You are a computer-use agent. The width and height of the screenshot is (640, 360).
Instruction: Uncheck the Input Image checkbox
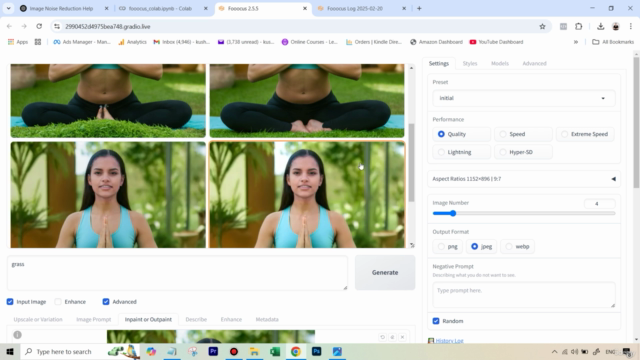(x=10, y=302)
